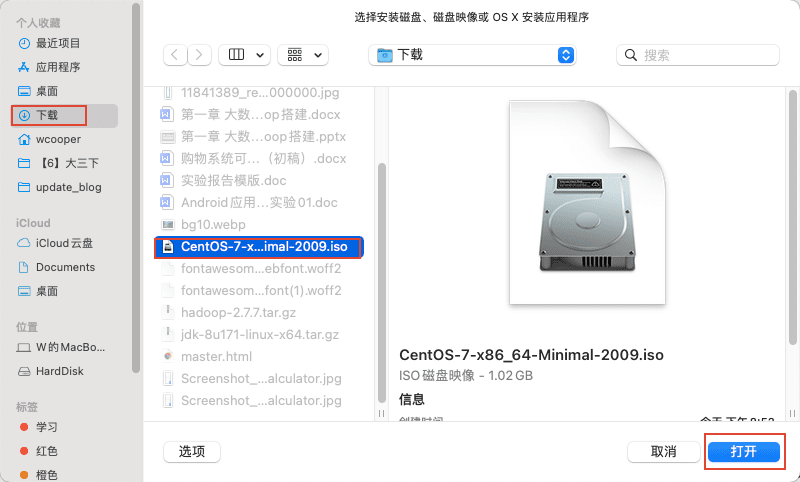The image size is (800, 482).
Task: Select the 学习 tag in sidebar
Action: [47, 427]
